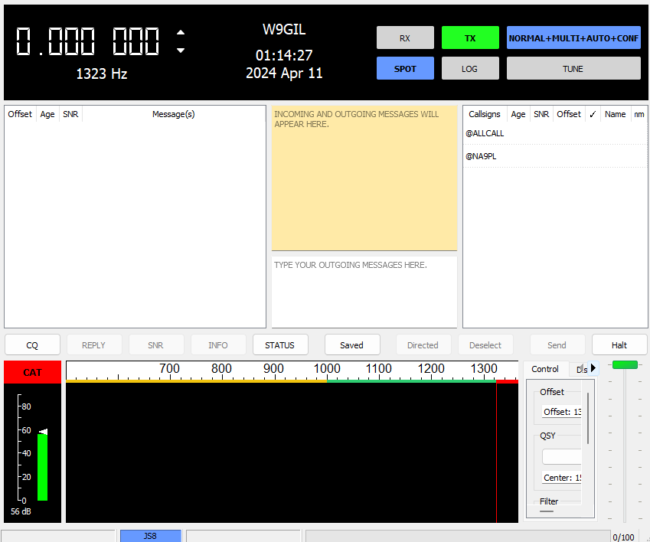The image size is (650, 542).
Task: Click the red CAT indicator
Action: [32, 372]
